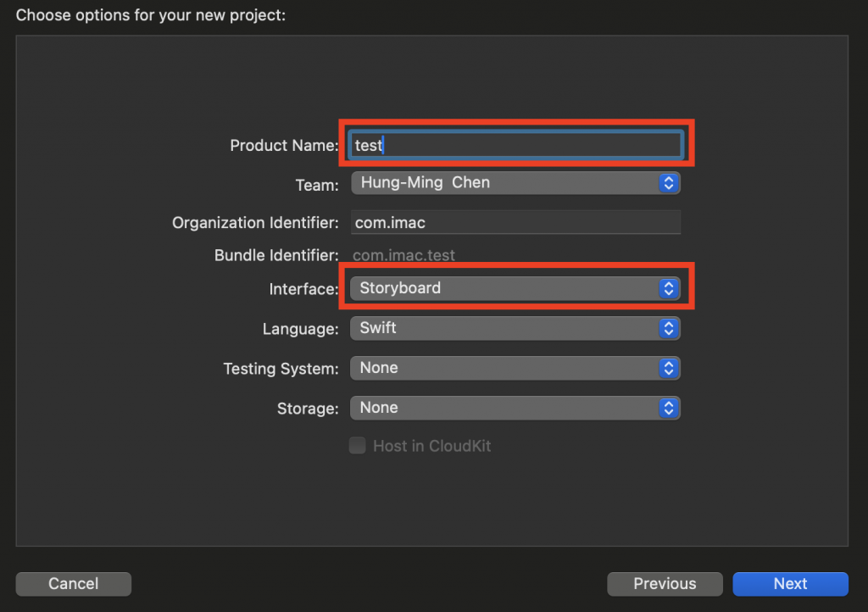Click the chevron arrows beside Storyboard
868x612 pixels.
(669, 288)
